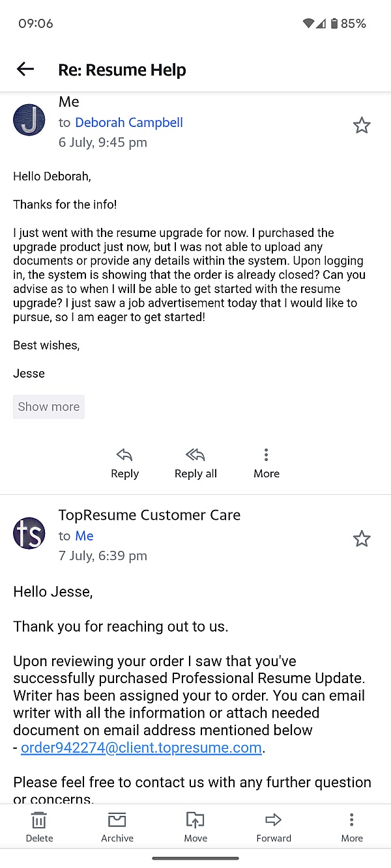391x868 pixels.
Task: Open sender avatar with letter J
Action: point(29,120)
